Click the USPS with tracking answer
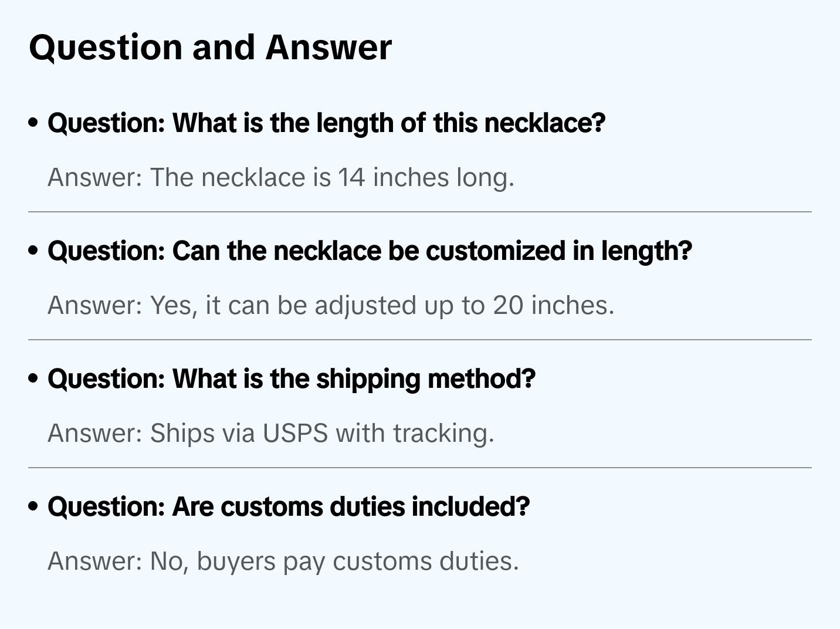 click(271, 433)
